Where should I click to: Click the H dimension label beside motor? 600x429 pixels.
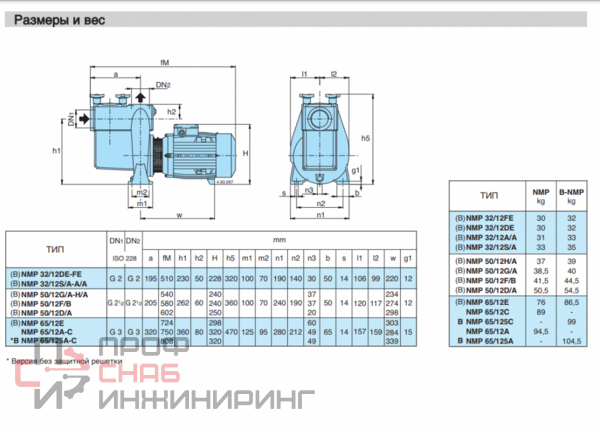[247, 151]
